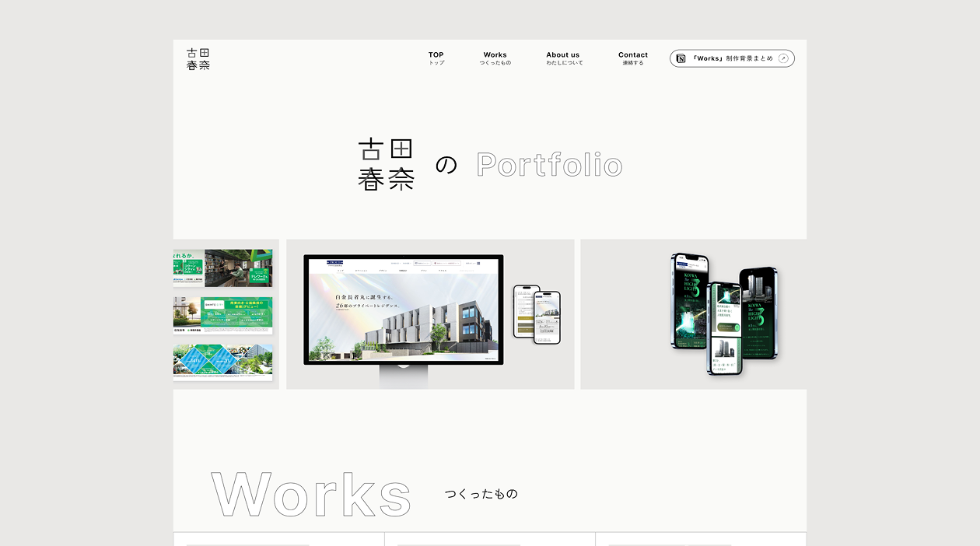This screenshot has height=546, width=980.
Task: Click the outlined Works section heading
Action: [310, 494]
